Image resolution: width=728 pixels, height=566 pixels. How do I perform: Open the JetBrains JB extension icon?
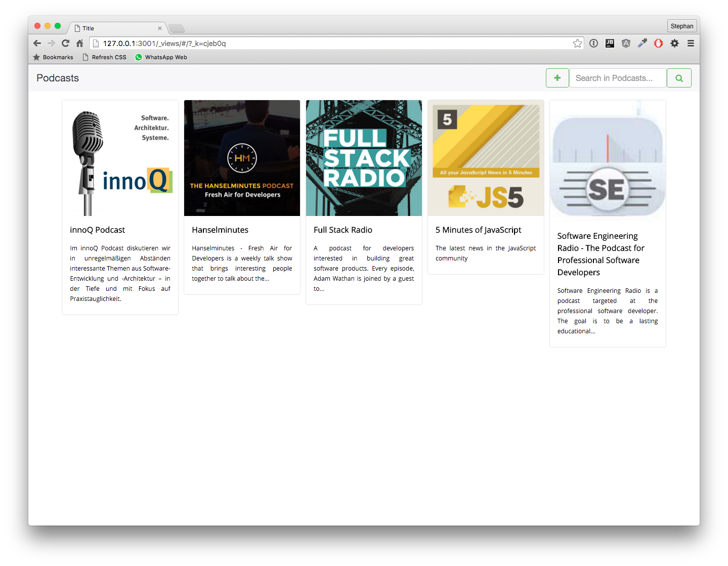click(x=610, y=43)
